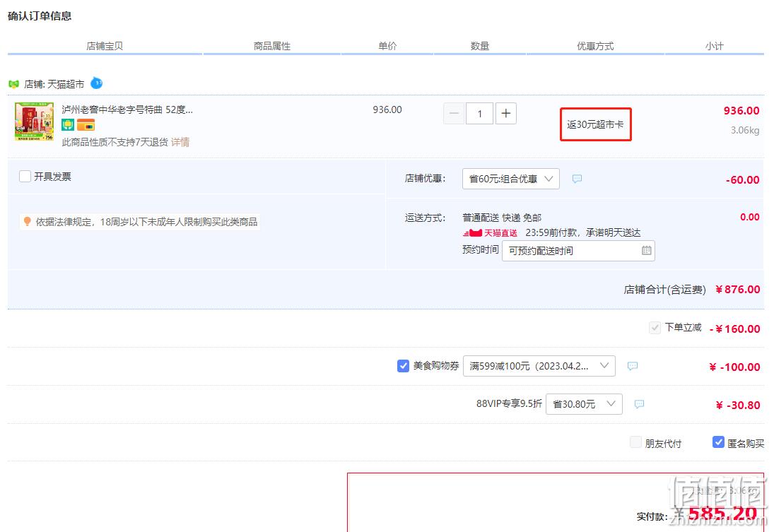The height and width of the screenshot is (532, 774).
Task: Click the blue droplet badge after 天猫超市
Action: 97,83
